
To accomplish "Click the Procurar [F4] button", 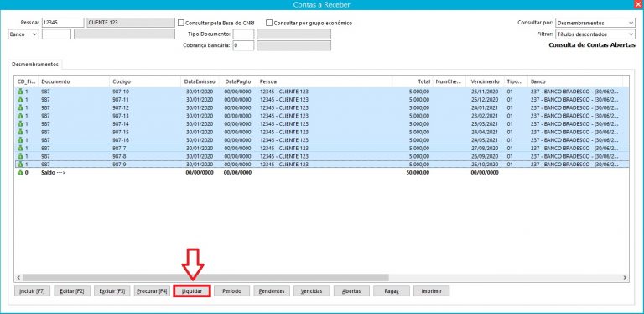I will 152,291.
